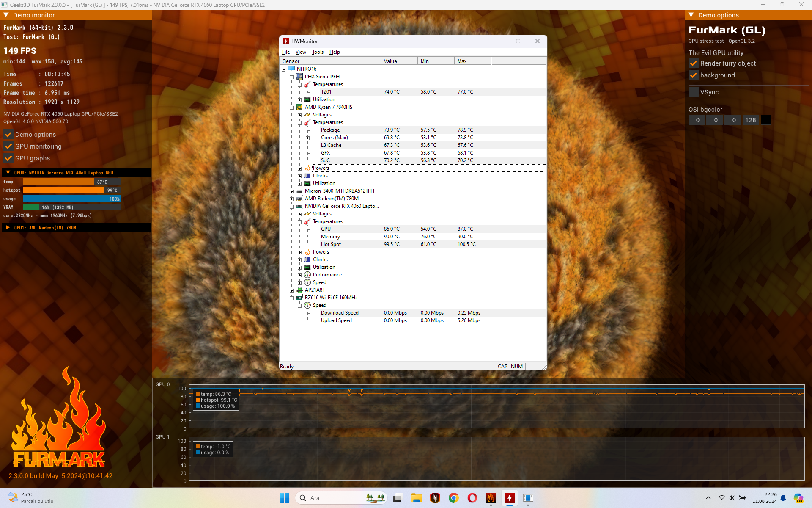Screen dimensions: 812x508
Task: Collapse the GPU0 NVIDIA GeForce section
Action: click(x=8, y=173)
